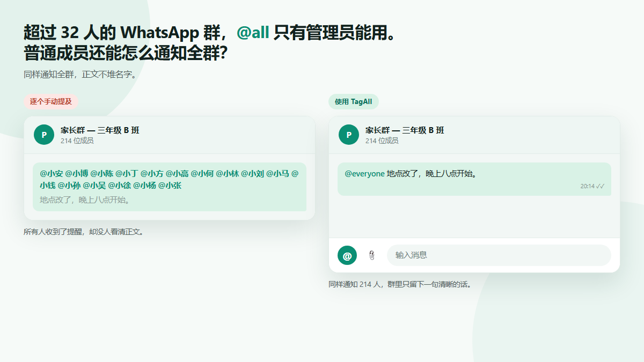
Task: Click the green @ mention button
Action: coord(347,255)
